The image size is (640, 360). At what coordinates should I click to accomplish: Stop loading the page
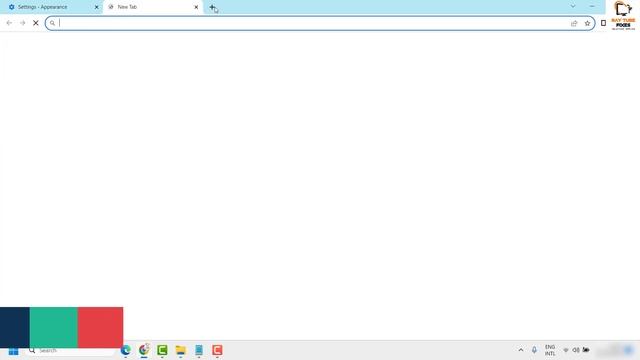point(36,23)
